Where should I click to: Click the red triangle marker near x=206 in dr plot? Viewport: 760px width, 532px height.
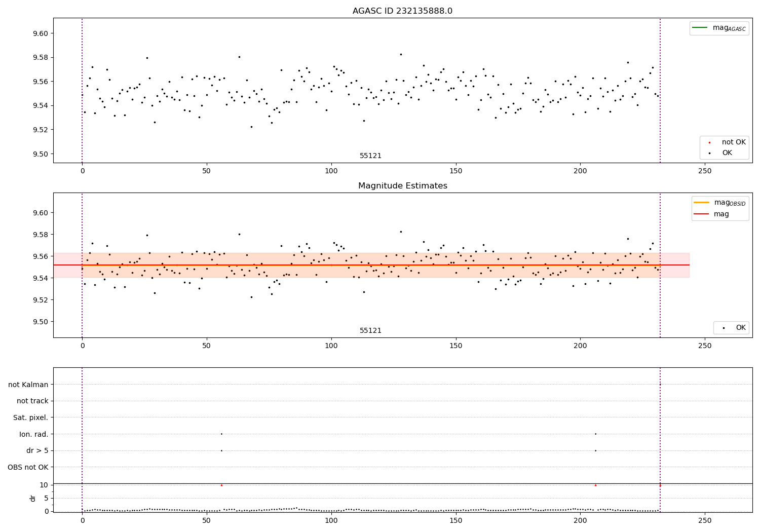(595, 485)
